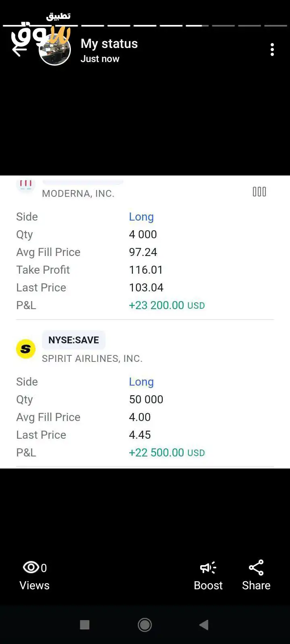Open the My status profile picture
290x644 pixels.
(55, 50)
